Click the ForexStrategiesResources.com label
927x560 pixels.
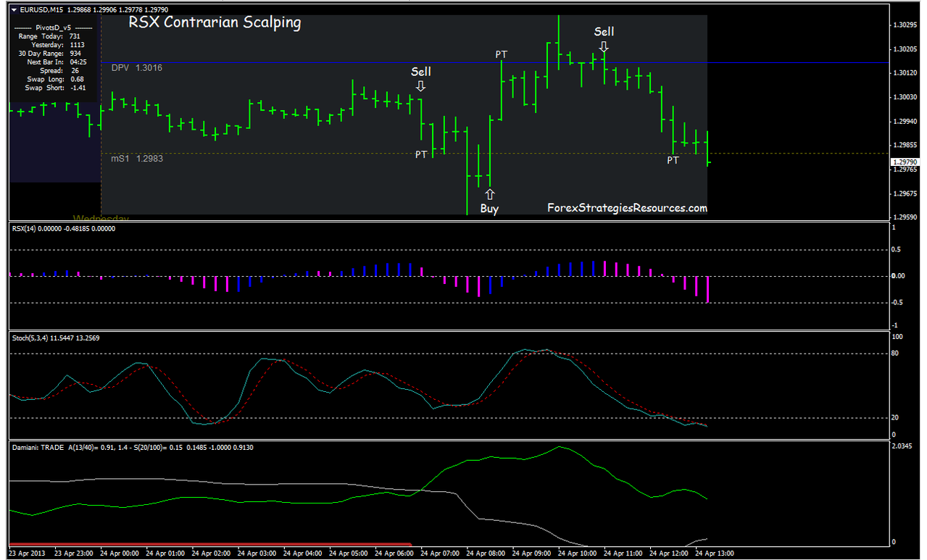pos(627,208)
